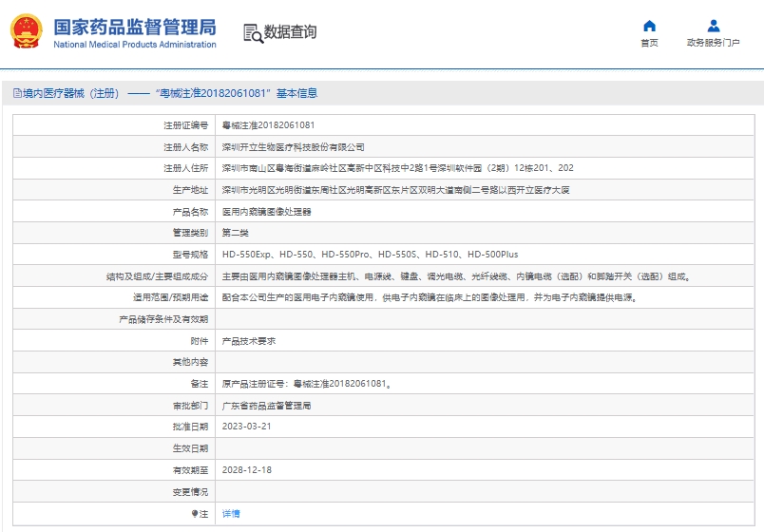The height and width of the screenshot is (532, 764).
Task: Click the 首页 house icon
Action: pos(649,26)
